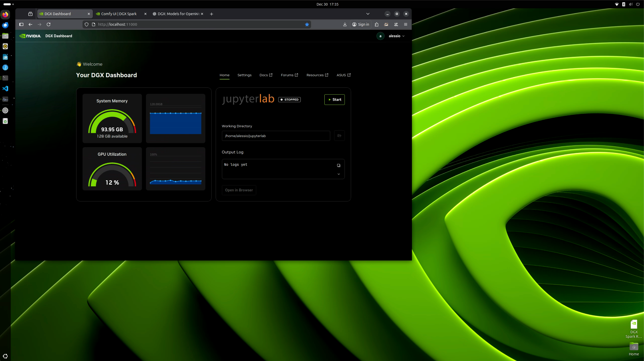Switch to the Comfy UI | DGX Spark tab
This screenshot has width=644, height=361.
point(121,14)
